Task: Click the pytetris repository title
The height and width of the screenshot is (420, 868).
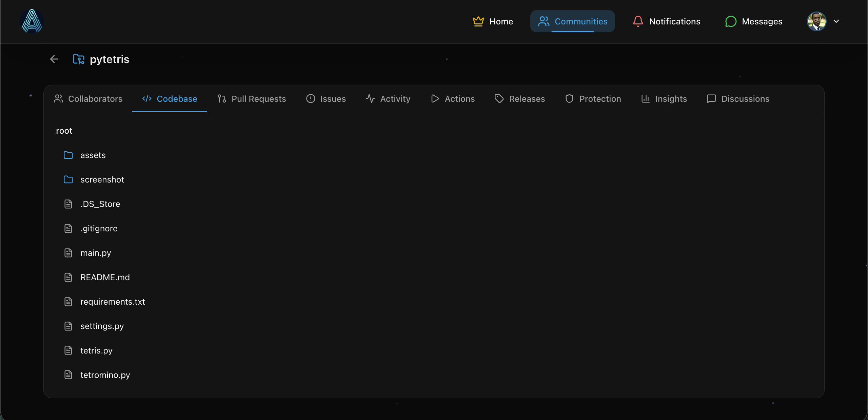Action: pos(110,59)
